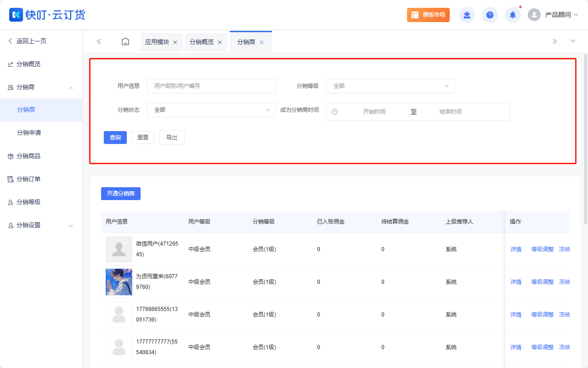The height and width of the screenshot is (368, 588).
Task: Click the 分销设置 icon in sidebar
Action: point(11,225)
